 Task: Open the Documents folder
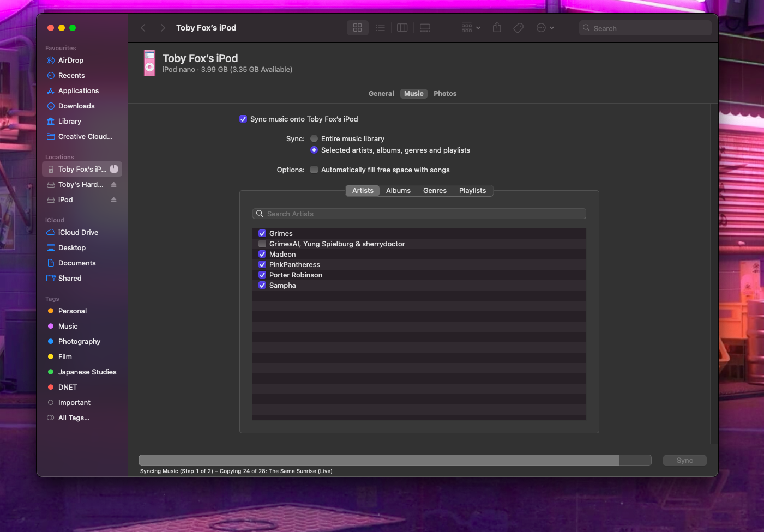pos(77,263)
